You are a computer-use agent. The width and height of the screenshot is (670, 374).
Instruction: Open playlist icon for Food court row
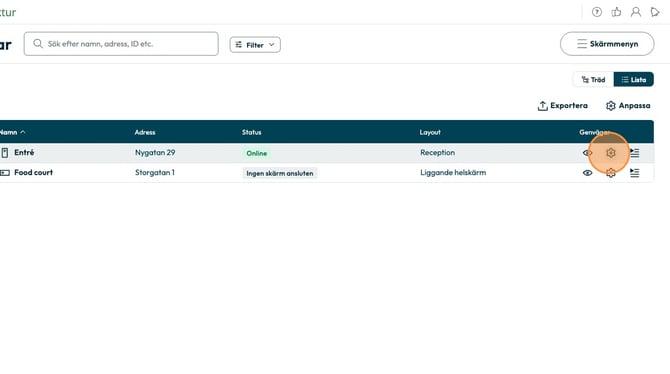pos(635,173)
